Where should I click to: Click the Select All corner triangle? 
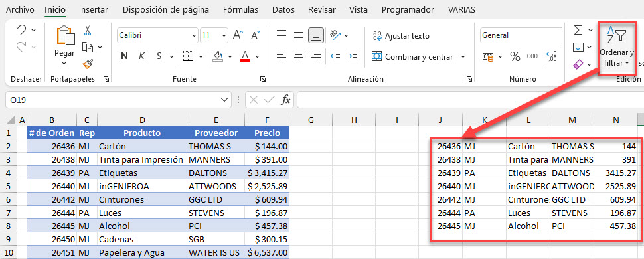10,120
